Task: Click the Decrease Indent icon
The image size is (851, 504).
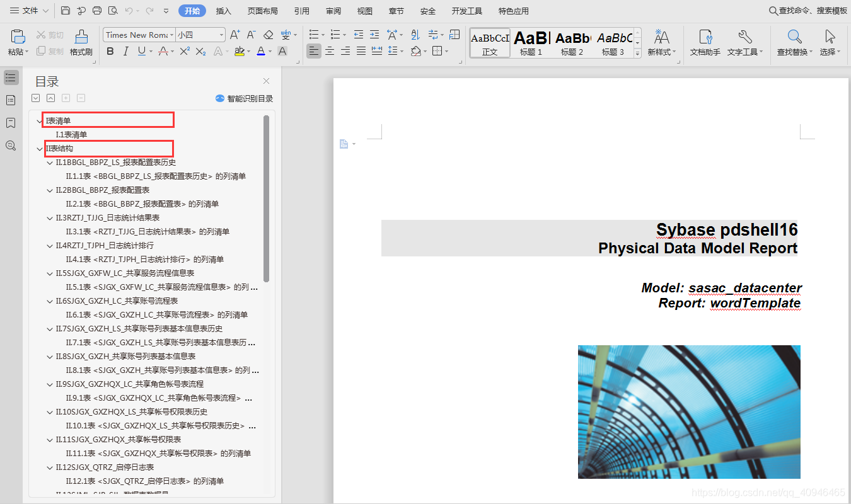Action: (359, 35)
